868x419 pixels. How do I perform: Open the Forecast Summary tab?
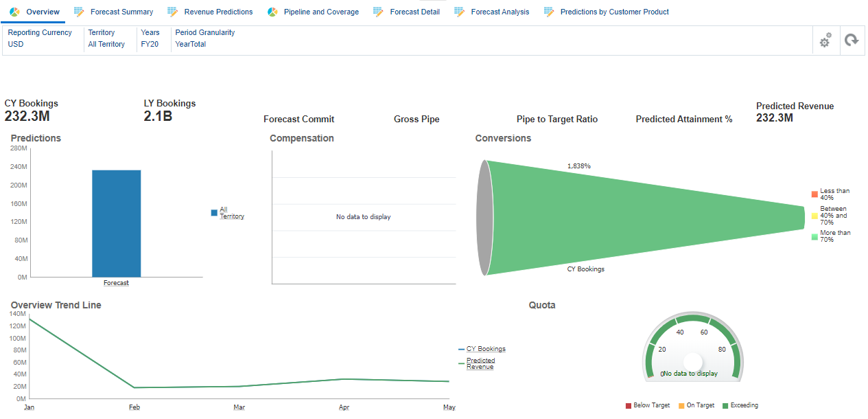click(x=120, y=11)
